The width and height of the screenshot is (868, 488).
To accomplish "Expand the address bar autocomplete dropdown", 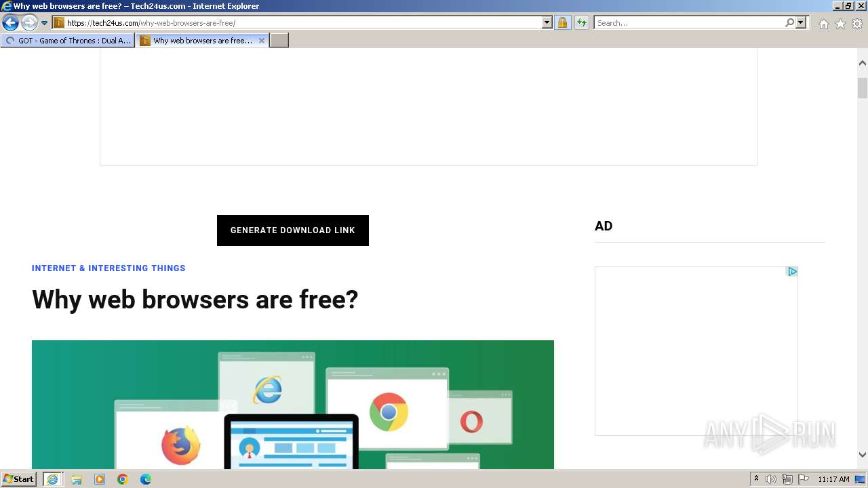I will 547,23.
